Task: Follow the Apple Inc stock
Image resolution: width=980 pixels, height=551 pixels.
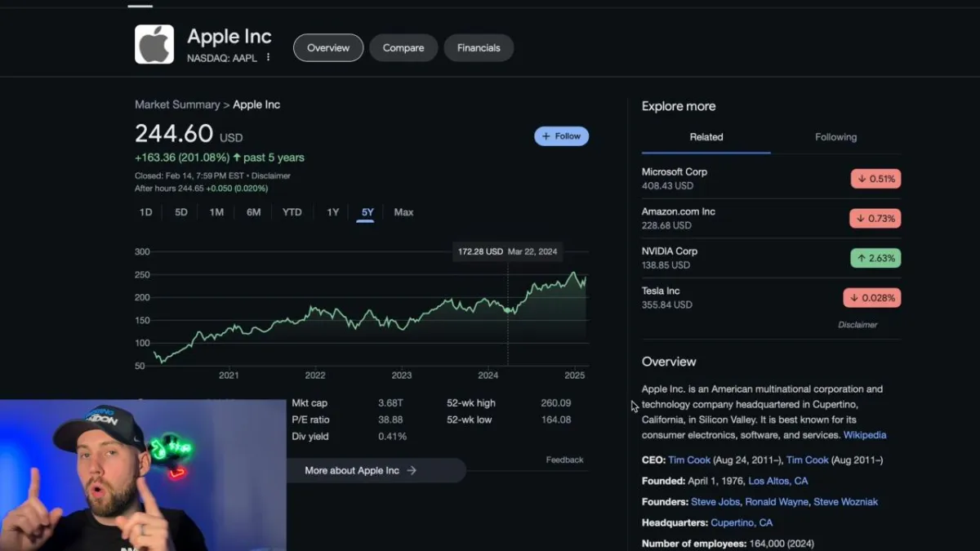Action: point(561,136)
